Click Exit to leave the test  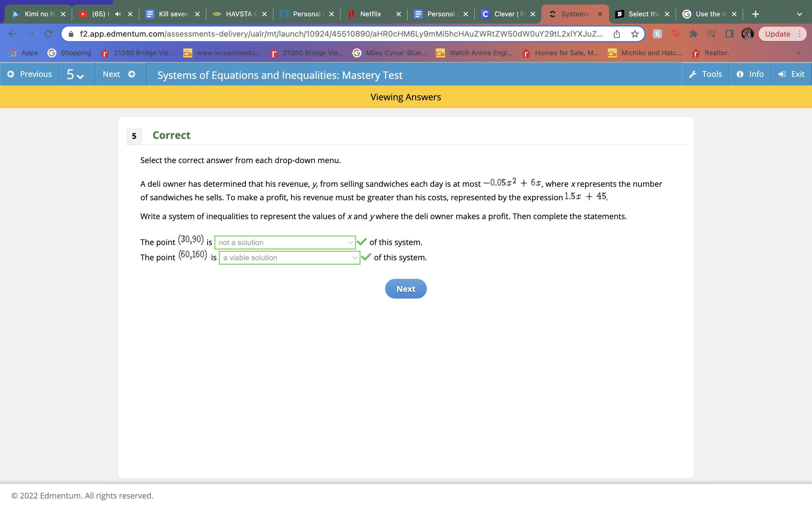pos(791,74)
